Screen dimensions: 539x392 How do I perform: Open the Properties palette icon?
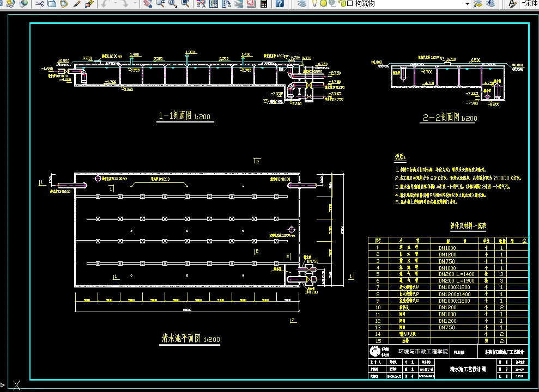coord(201,3)
